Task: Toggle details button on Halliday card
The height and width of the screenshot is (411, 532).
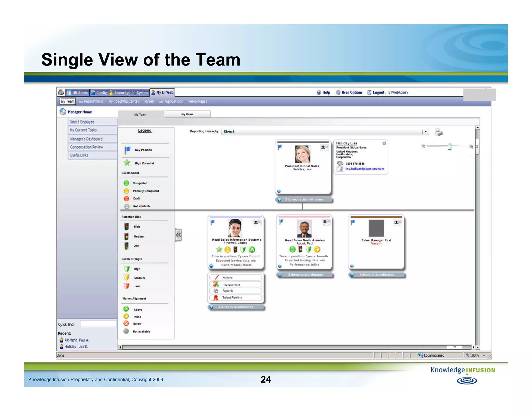Action: 279,191
